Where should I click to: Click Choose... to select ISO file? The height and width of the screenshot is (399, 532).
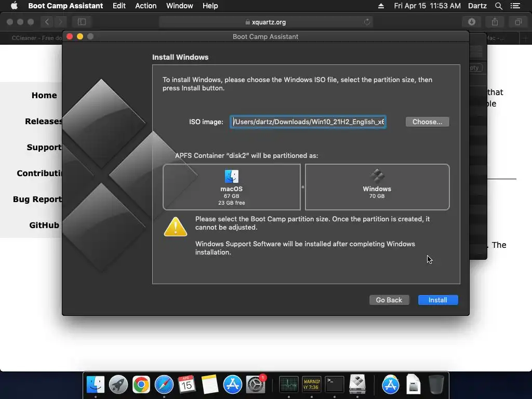click(427, 122)
